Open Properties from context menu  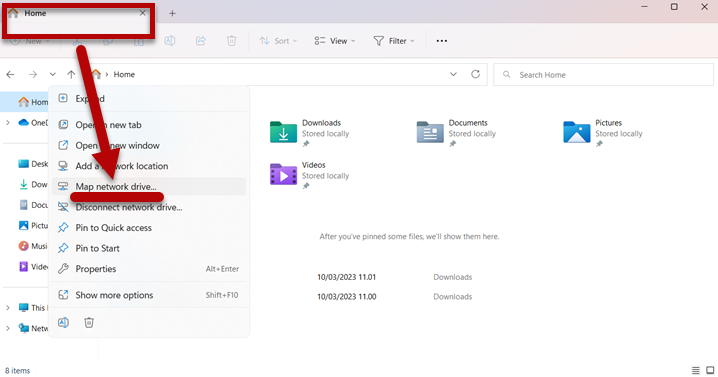pyautogui.click(x=149, y=269)
